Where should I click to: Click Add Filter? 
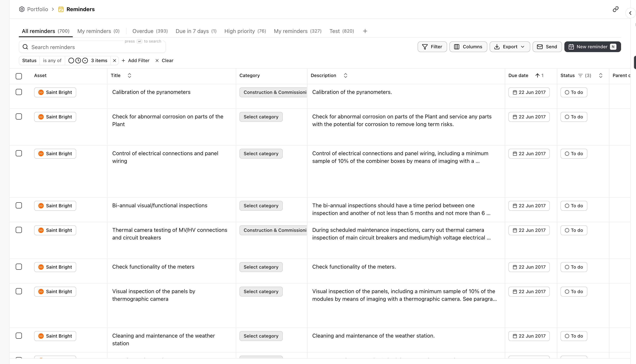135,61
